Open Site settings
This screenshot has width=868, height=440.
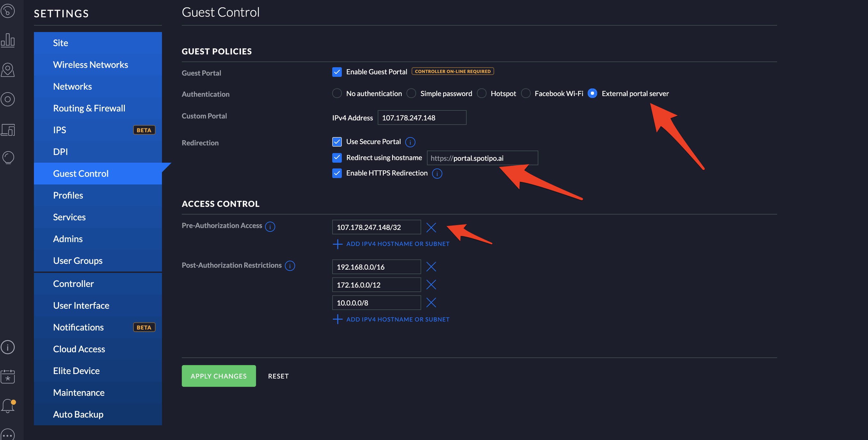click(x=98, y=43)
